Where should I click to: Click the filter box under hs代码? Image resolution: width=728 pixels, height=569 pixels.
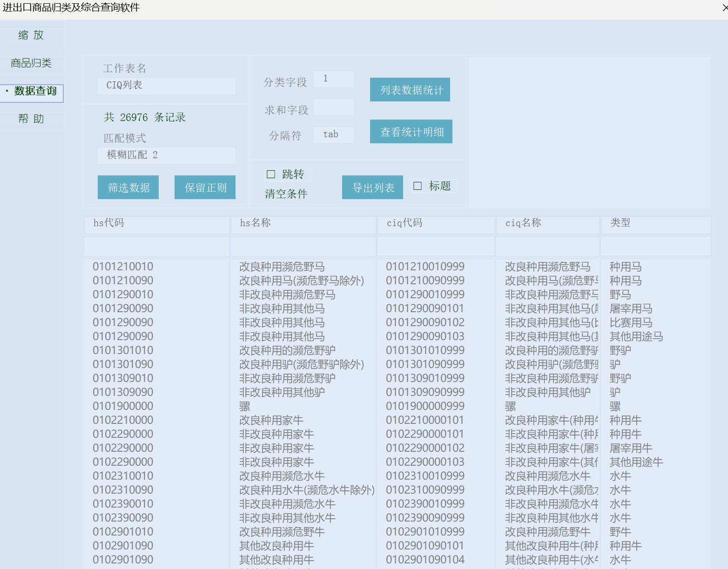[156, 247]
